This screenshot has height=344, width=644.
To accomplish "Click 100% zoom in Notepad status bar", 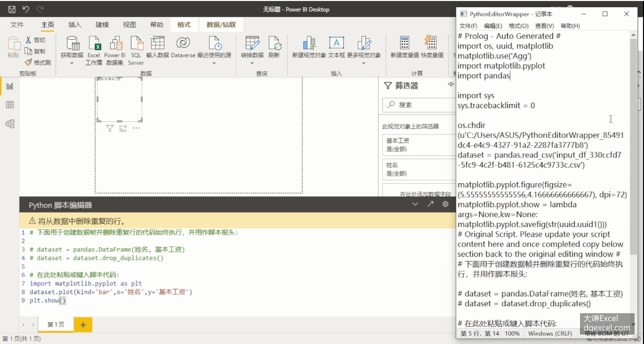I will click(x=512, y=334).
